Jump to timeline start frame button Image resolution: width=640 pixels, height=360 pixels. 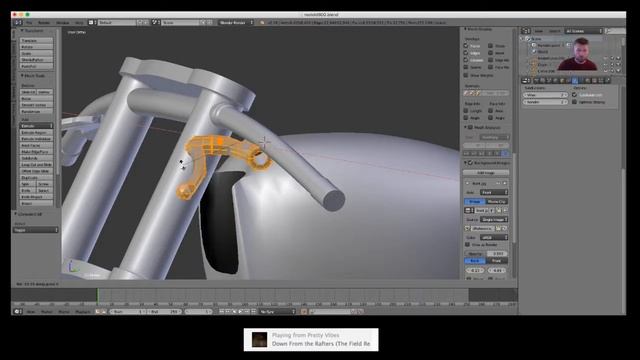pos(222,311)
